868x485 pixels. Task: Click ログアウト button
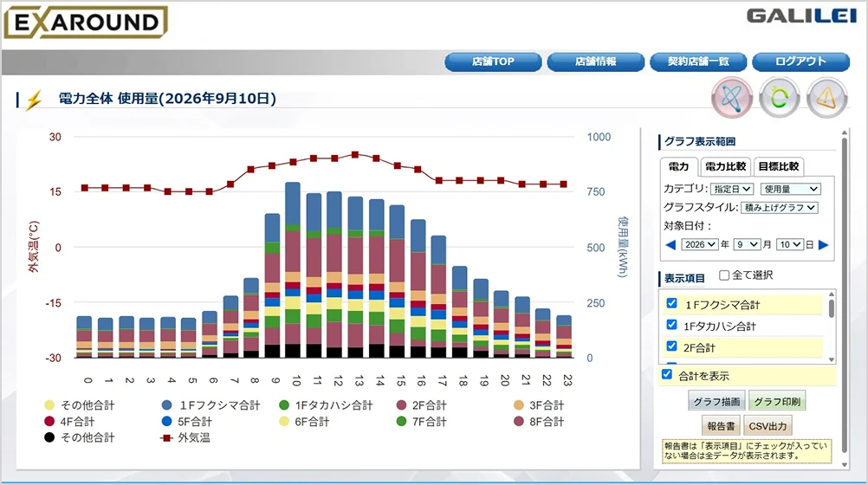click(800, 61)
